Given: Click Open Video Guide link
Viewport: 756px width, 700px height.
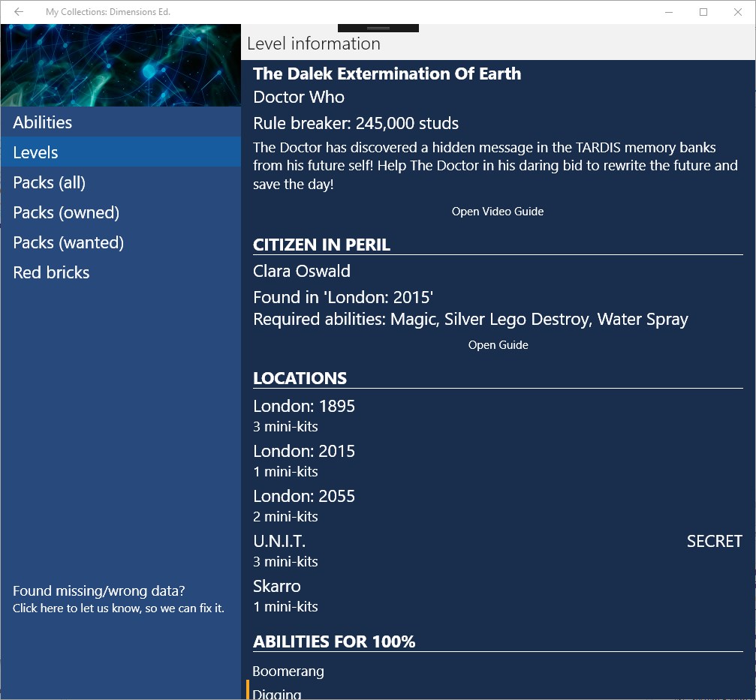Looking at the screenshot, I should tap(498, 212).
